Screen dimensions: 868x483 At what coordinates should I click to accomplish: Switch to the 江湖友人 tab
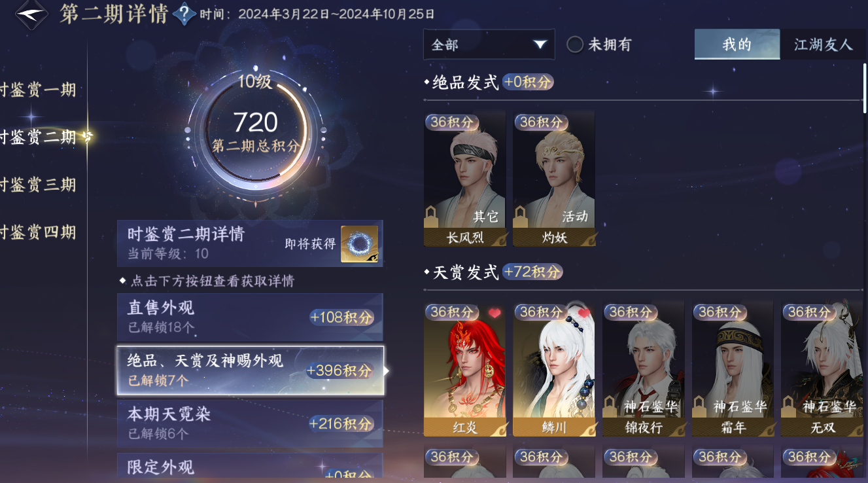click(823, 45)
